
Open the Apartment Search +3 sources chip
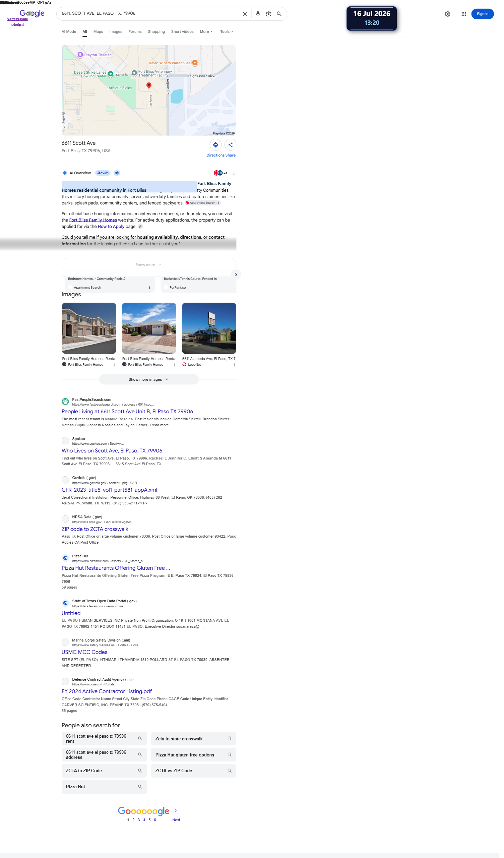pos(204,205)
